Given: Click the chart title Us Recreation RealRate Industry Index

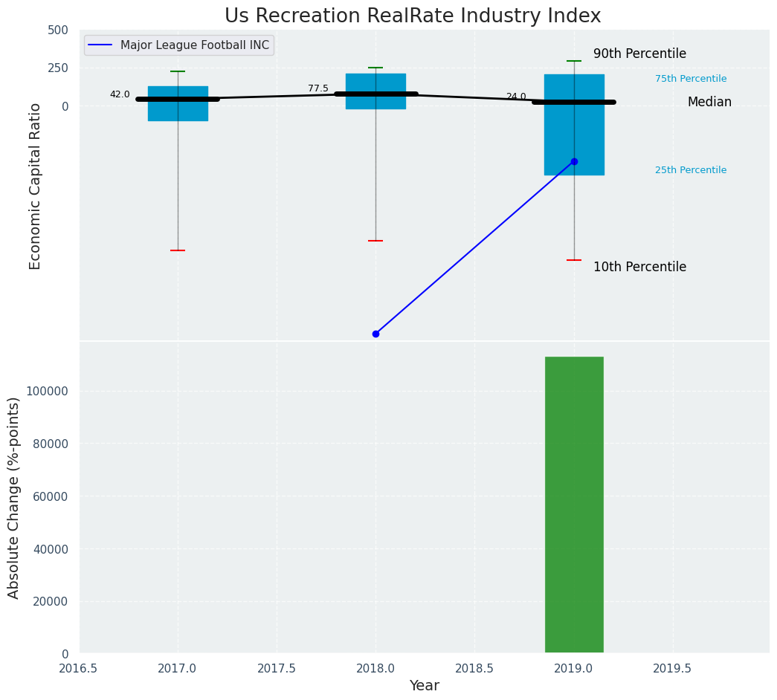Looking at the screenshot, I should [412, 16].
